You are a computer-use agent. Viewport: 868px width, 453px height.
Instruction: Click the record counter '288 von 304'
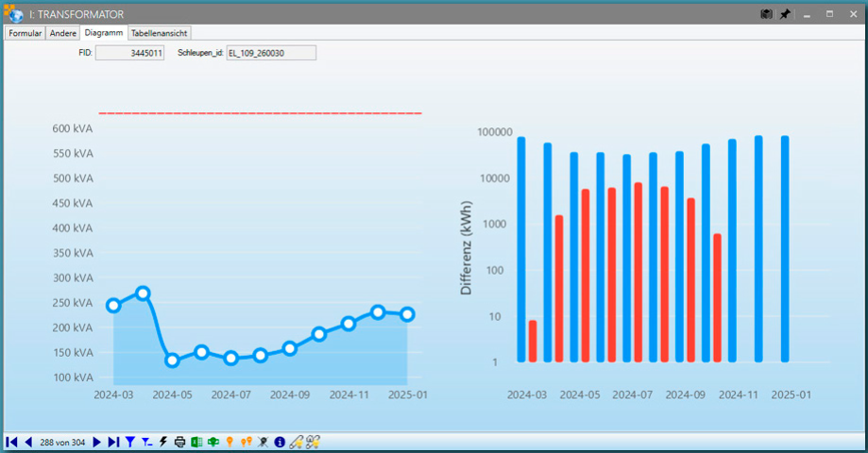pos(62,442)
